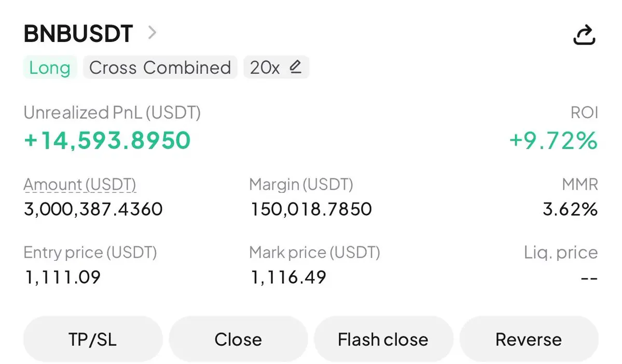
Task: Open the TP/SL settings
Action: tap(93, 340)
